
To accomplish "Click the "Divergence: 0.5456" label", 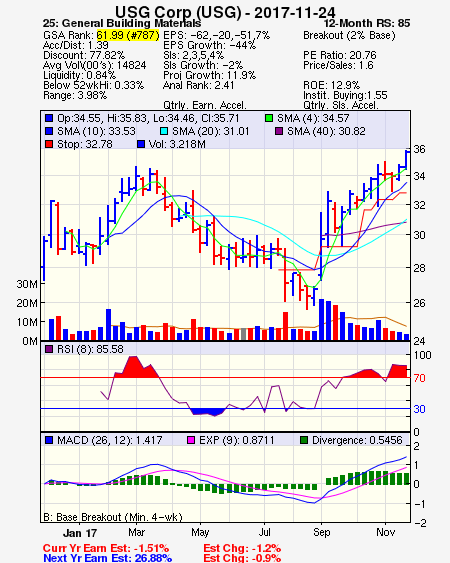I will pyautogui.click(x=357, y=440).
